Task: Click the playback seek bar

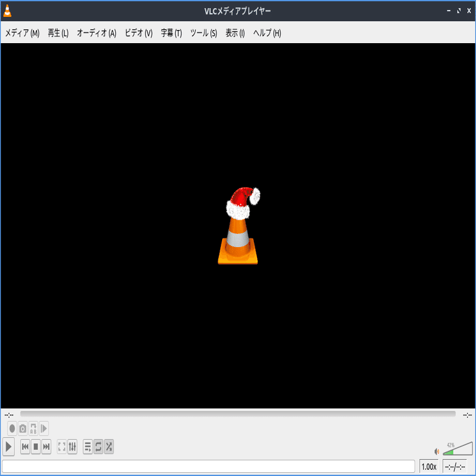Action: pyautogui.click(x=238, y=414)
